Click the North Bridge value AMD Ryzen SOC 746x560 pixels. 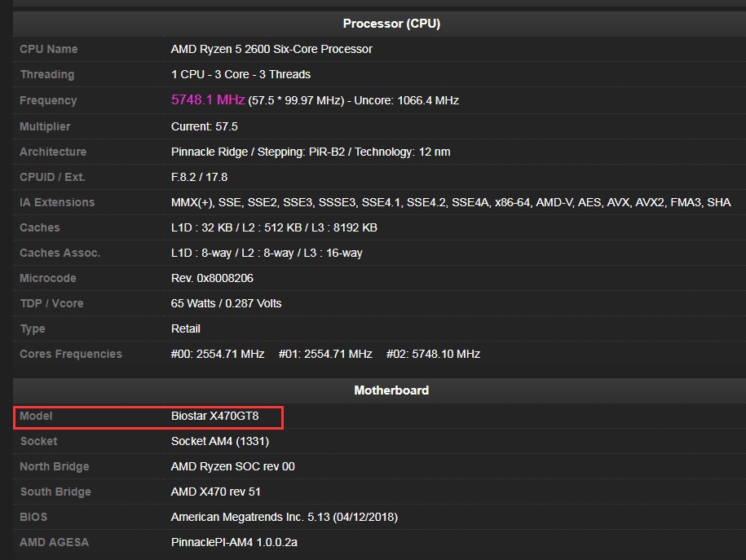click(232, 466)
